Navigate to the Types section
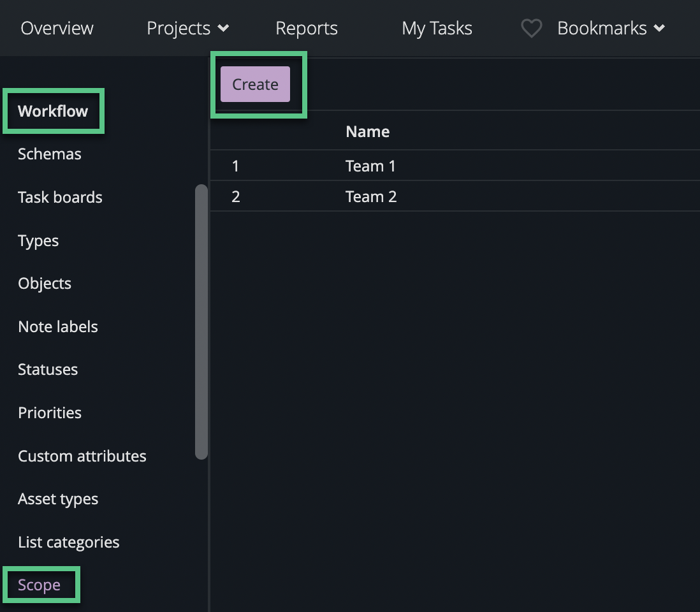 (x=38, y=240)
